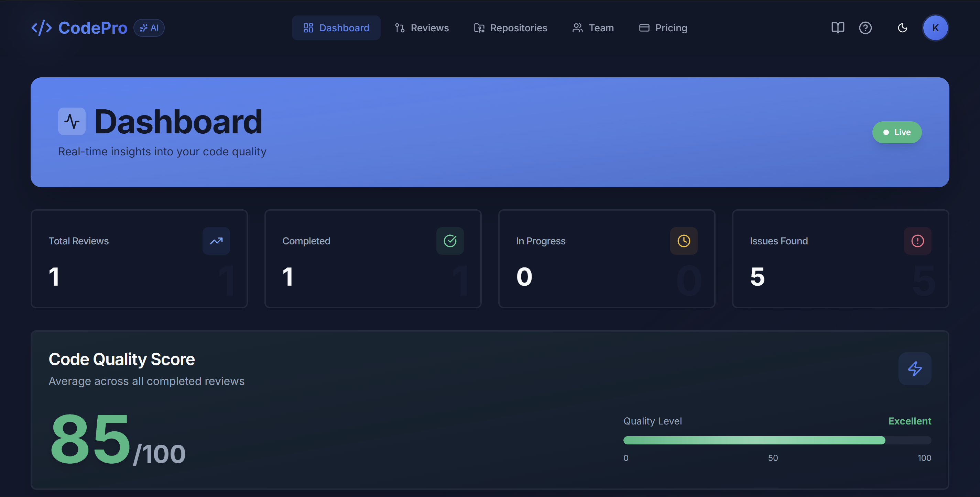Image resolution: width=980 pixels, height=497 pixels.
Task: Open the Reviews nav tab
Action: [422, 28]
